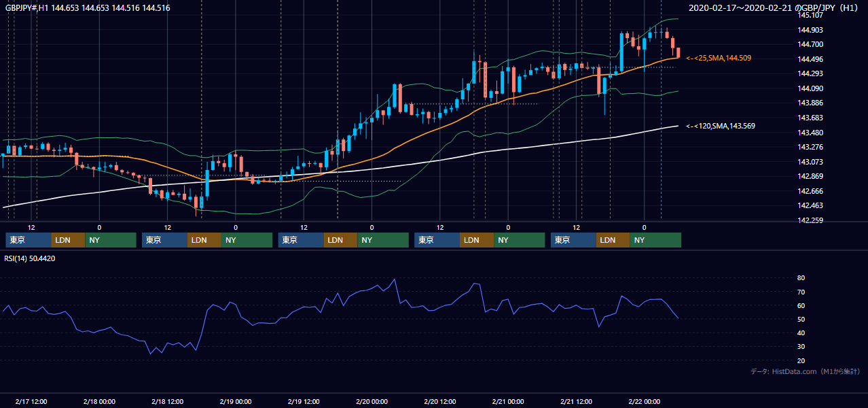Viewport: 868px width, 408px height.
Task: Click date label 2/19 12:00
Action: coord(304,402)
